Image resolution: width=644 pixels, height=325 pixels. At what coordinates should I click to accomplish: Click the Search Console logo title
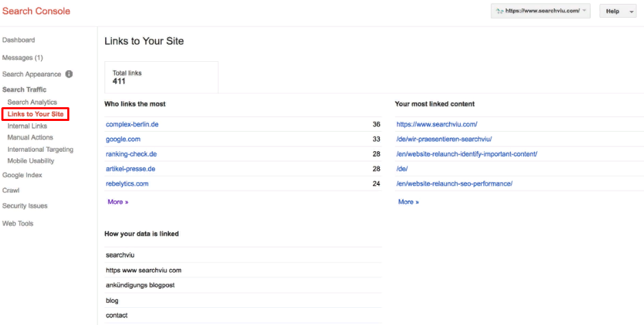36,11
